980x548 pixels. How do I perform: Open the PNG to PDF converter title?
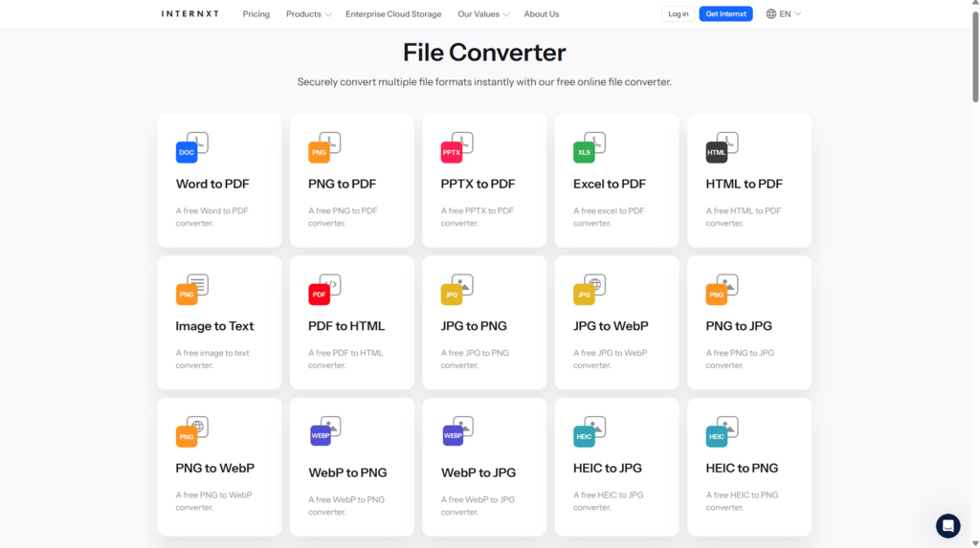(x=342, y=184)
